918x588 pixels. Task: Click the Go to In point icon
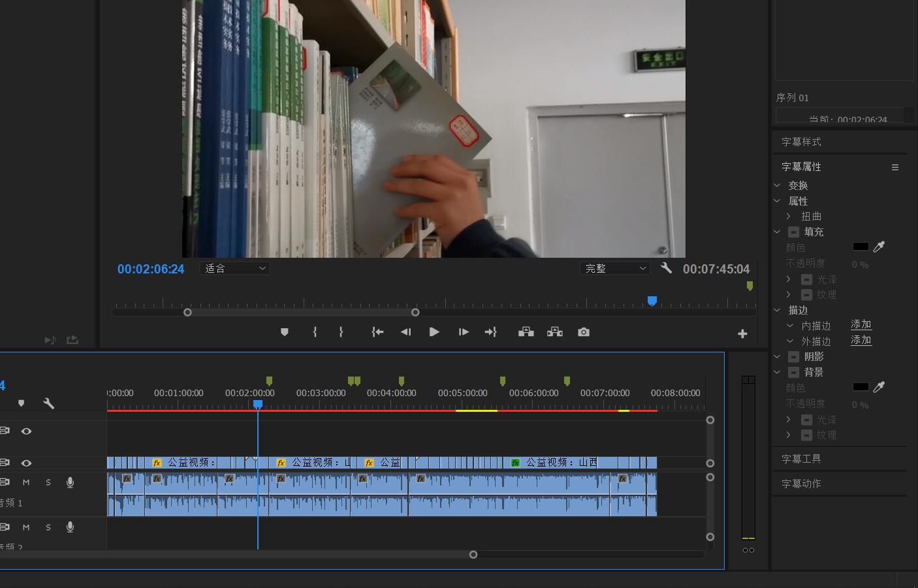tap(377, 332)
